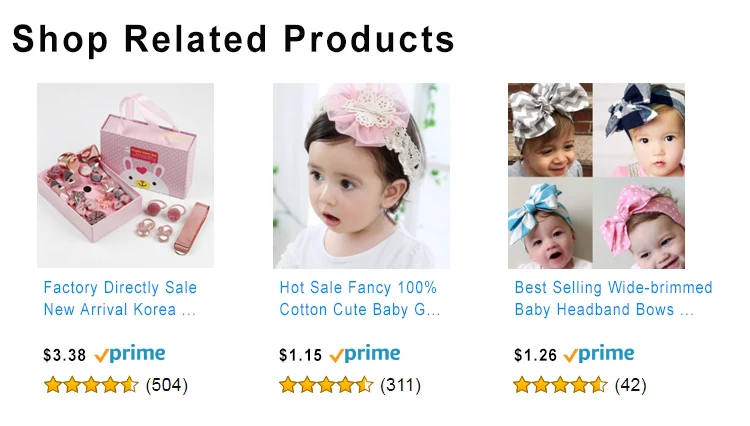Click star rating of the $1.26 product
Viewport: 750px width, 426px height.
click(560, 385)
